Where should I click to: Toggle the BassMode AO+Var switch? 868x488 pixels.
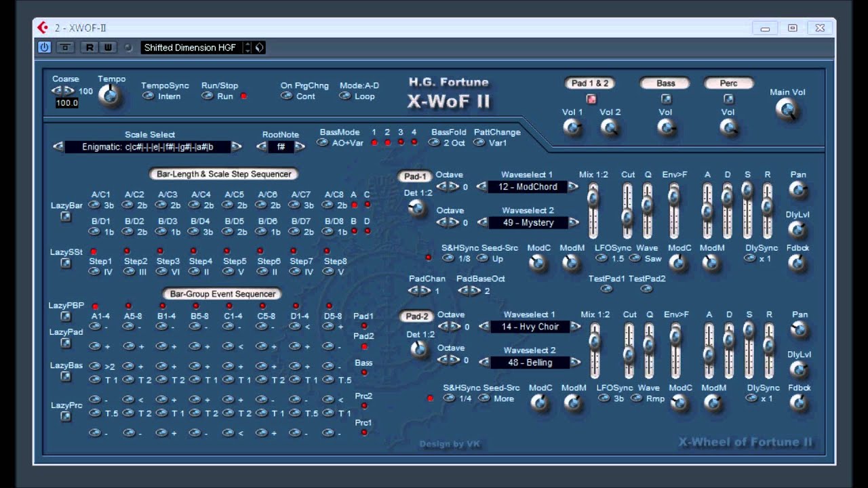(323, 143)
